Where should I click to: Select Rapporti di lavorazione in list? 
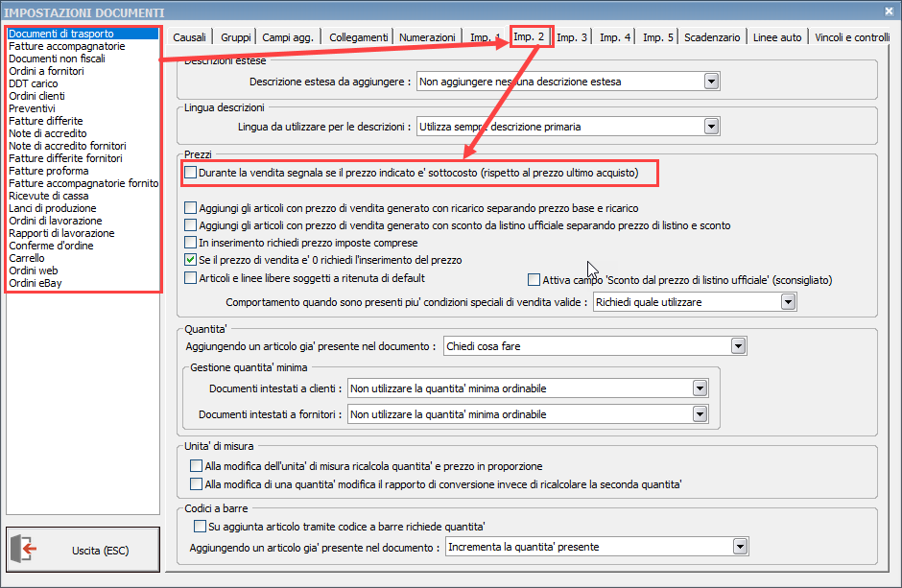point(83,233)
